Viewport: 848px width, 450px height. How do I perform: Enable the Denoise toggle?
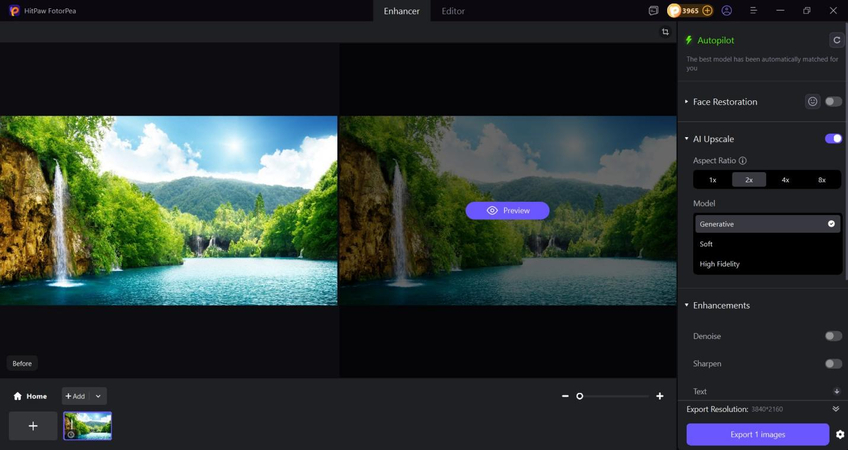832,336
